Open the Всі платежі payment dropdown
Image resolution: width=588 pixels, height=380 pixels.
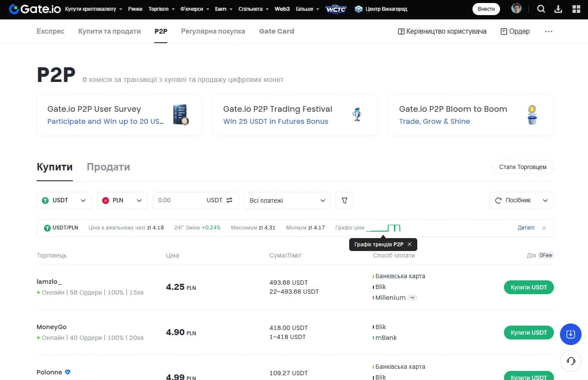pos(287,201)
